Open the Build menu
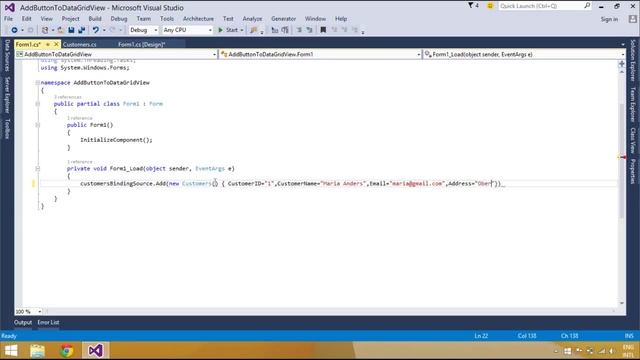The width and height of the screenshot is (640, 360). click(95, 19)
